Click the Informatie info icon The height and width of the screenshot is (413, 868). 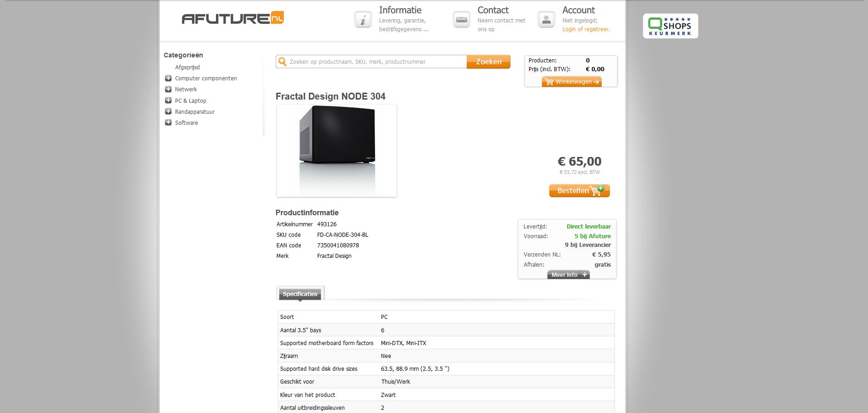pyautogui.click(x=363, y=20)
